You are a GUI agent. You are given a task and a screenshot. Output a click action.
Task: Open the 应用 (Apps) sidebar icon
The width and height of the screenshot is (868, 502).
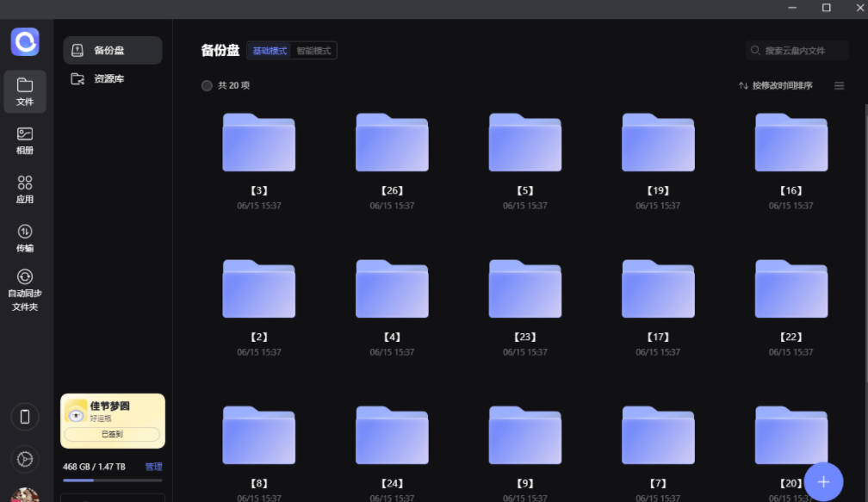tap(25, 189)
